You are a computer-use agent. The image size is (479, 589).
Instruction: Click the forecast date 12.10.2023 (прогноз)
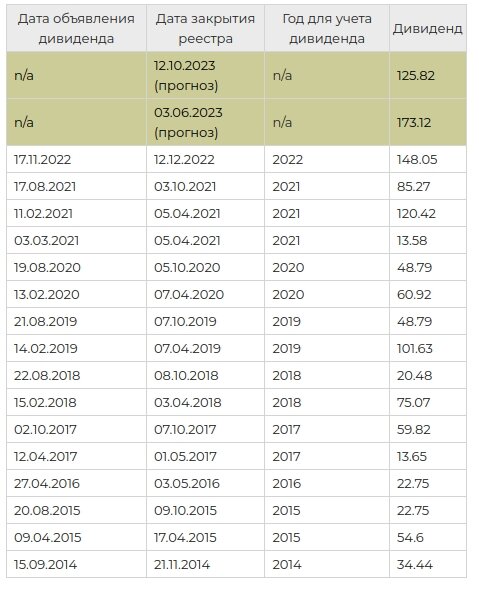(x=186, y=76)
